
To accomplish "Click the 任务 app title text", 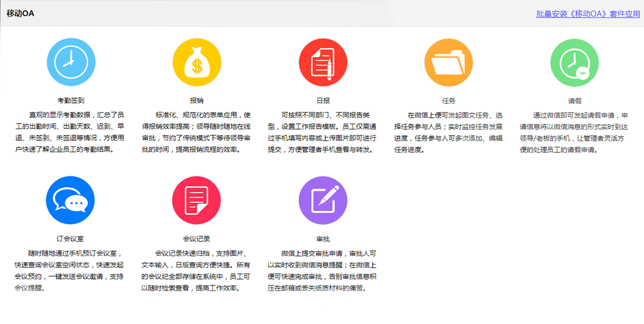I will pyautogui.click(x=449, y=101).
